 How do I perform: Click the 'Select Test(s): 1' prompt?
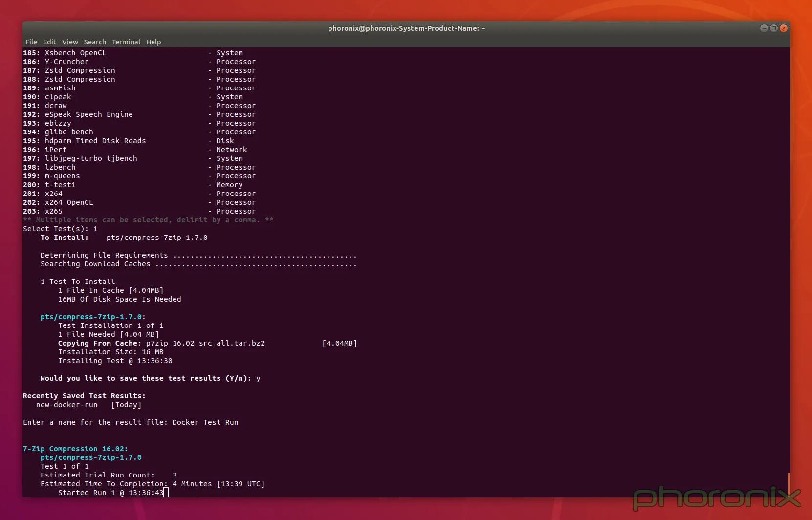pyautogui.click(x=60, y=229)
